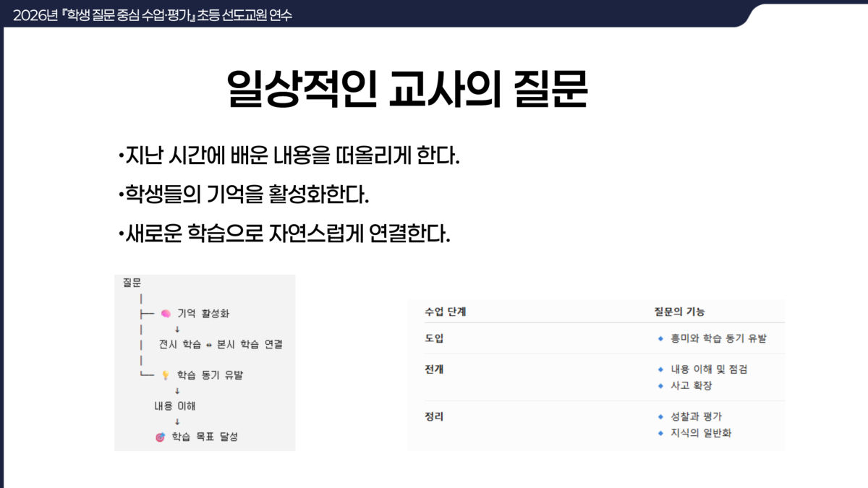Click 성찰과 평가 in the table
Image resolution: width=868 pixels, height=488 pixels.
[x=696, y=416]
